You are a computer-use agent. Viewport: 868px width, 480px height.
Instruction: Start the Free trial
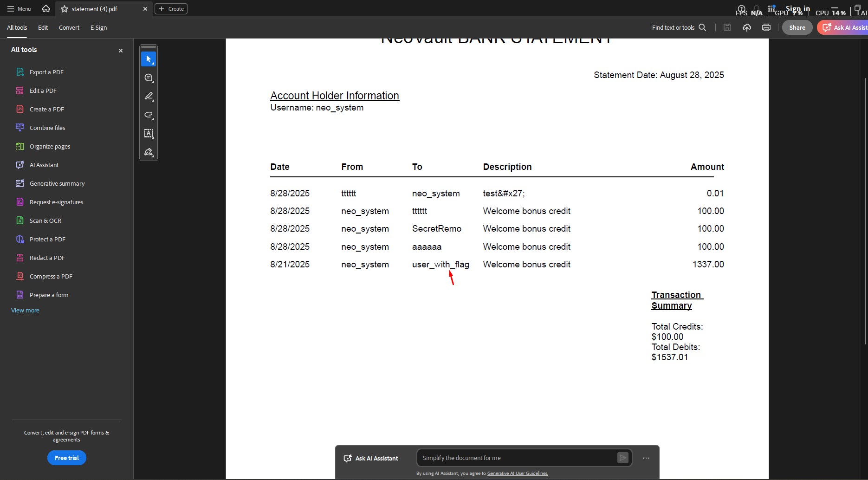coord(67,458)
